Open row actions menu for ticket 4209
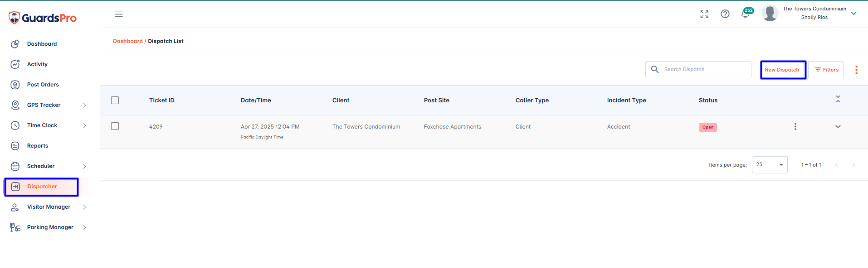This screenshot has width=868, height=268. point(795,127)
